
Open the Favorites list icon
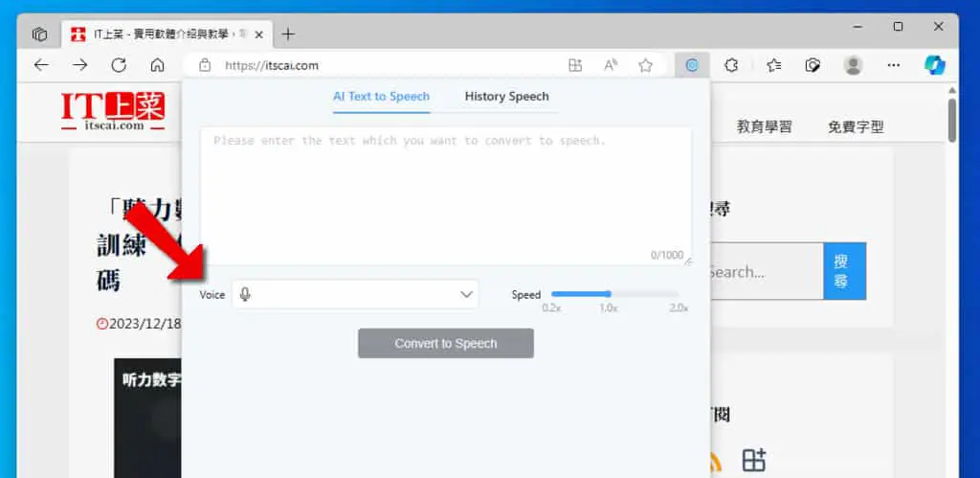pyautogui.click(x=773, y=65)
